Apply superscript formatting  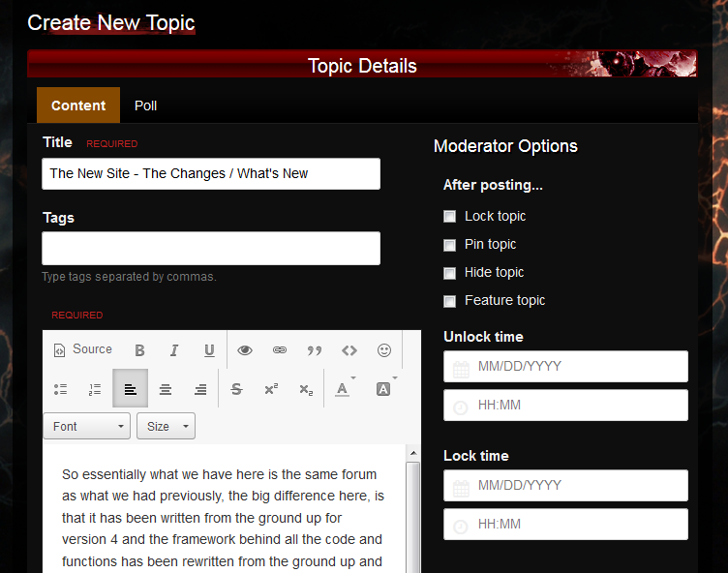coord(271,389)
